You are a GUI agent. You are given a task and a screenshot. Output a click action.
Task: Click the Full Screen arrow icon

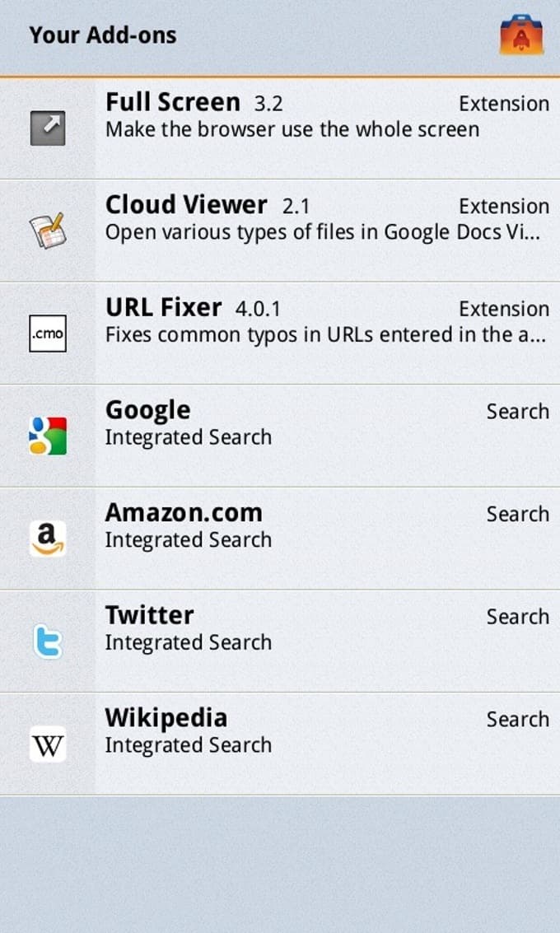[48, 128]
